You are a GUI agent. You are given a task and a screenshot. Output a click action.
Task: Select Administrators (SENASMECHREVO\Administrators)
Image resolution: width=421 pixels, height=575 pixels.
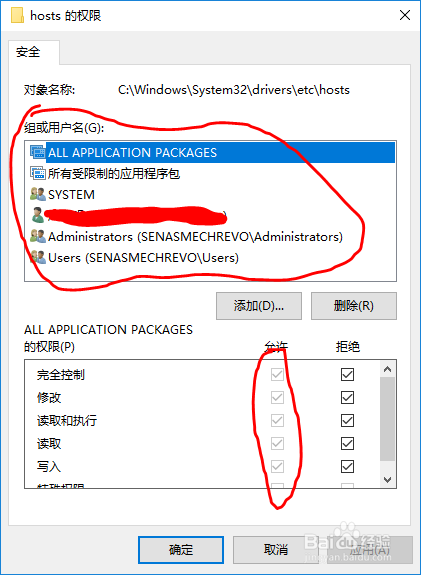pos(212,236)
